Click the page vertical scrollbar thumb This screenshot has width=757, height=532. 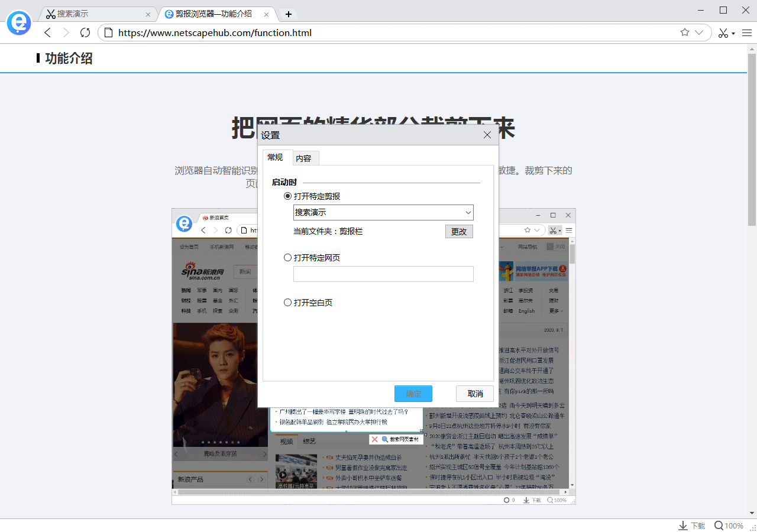click(752, 140)
